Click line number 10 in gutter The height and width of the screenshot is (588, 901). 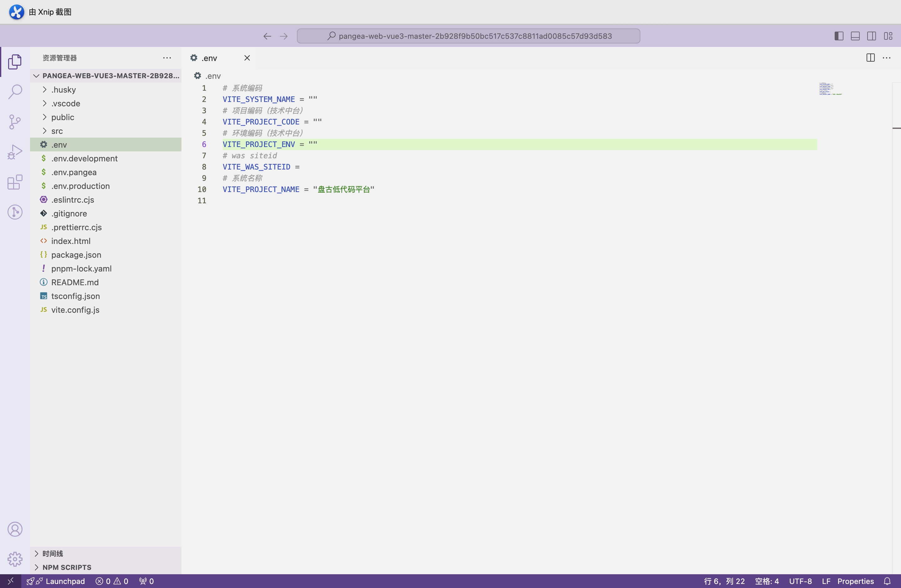point(202,189)
